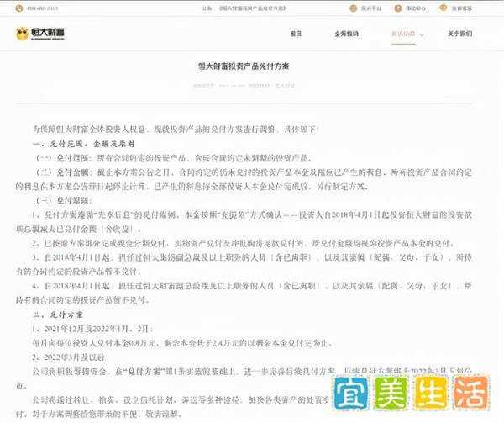Open the 帮助中心 text link
The width and height of the screenshot is (504, 423).
tap(416, 8)
